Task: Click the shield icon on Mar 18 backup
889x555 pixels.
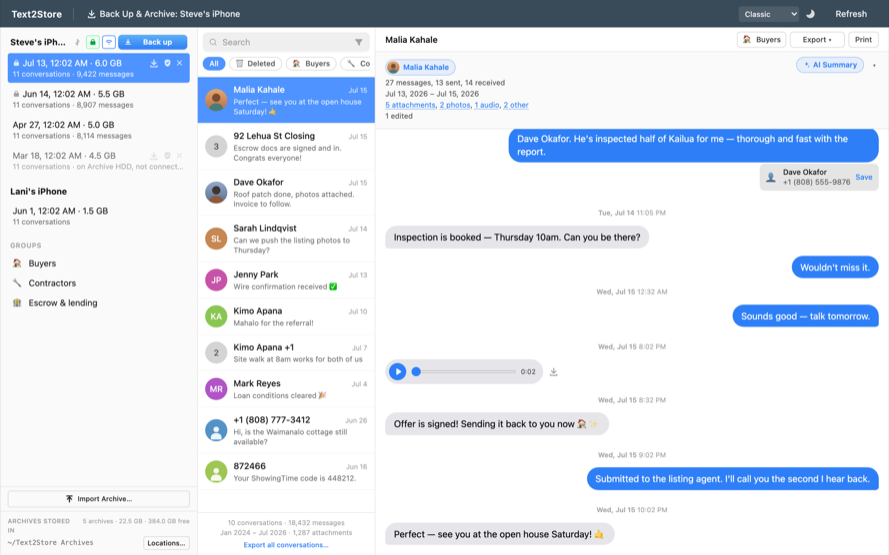Action: pyautogui.click(x=167, y=155)
